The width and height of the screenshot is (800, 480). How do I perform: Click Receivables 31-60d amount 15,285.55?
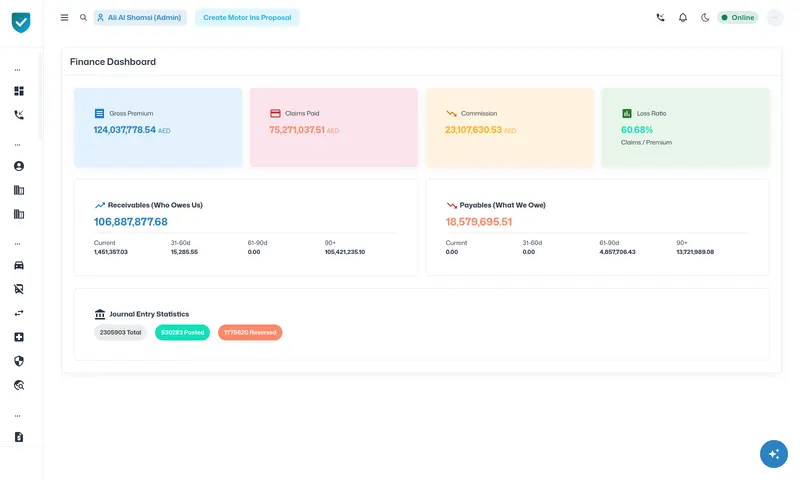tap(184, 252)
